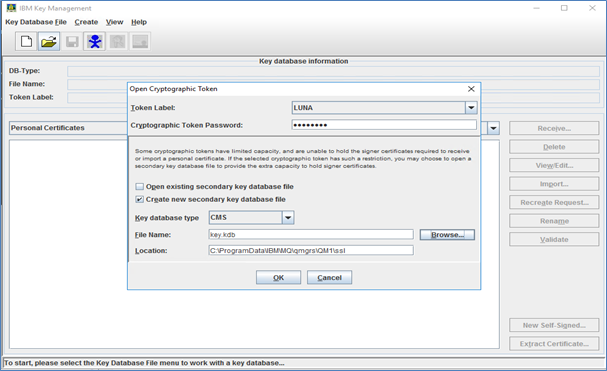The width and height of the screenshot is (607, 371).
Task: Expand the Token Label dropdown arrow
Action: point(471,108)
